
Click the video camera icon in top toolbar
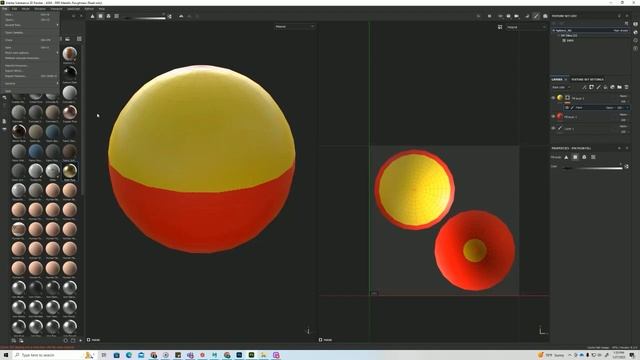[x=516, y=16]
